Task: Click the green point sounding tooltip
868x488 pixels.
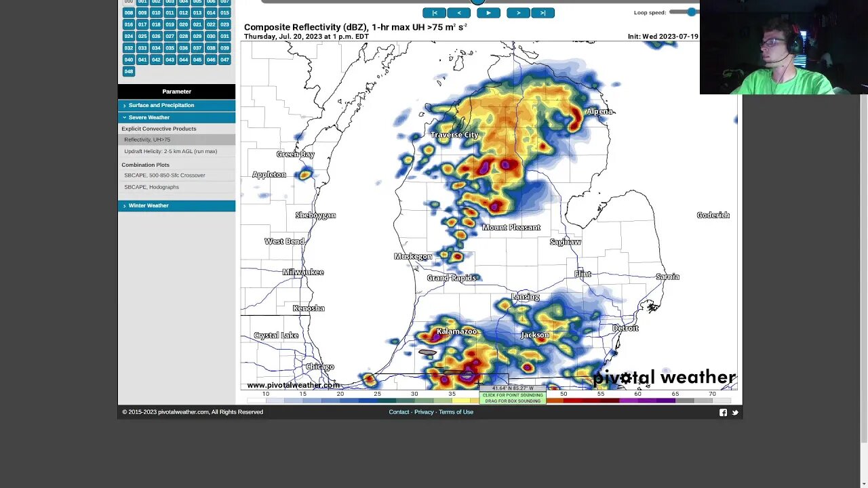Action: [513, 398]
